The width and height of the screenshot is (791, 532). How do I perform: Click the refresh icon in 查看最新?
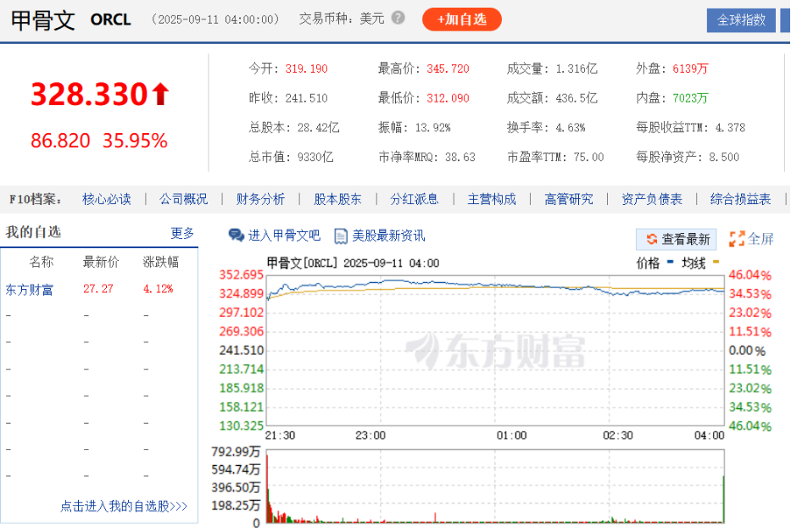click(x=652, y=240)
